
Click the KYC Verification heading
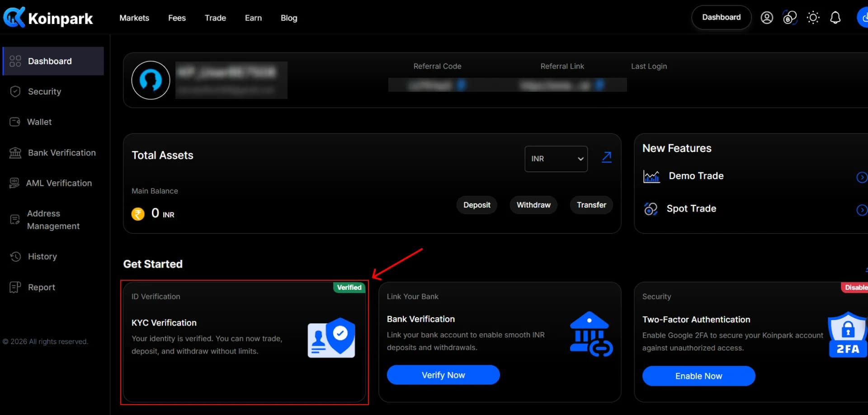164,323
